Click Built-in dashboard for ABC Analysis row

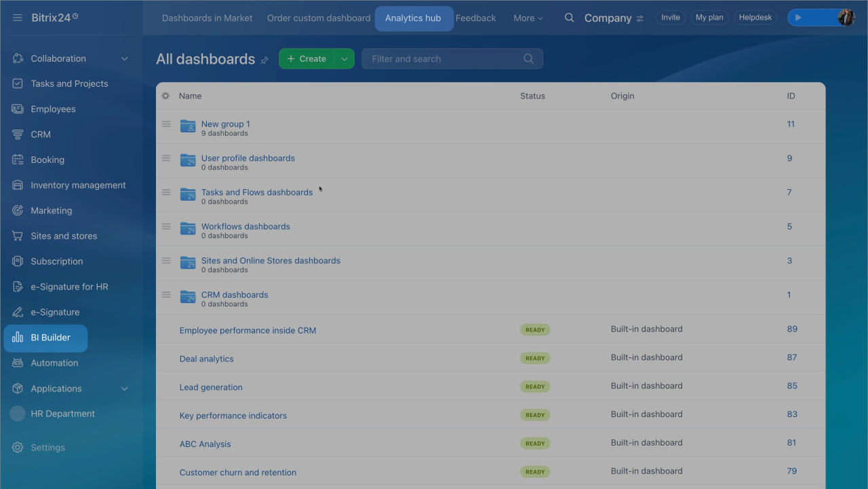[x=646, y=443]
